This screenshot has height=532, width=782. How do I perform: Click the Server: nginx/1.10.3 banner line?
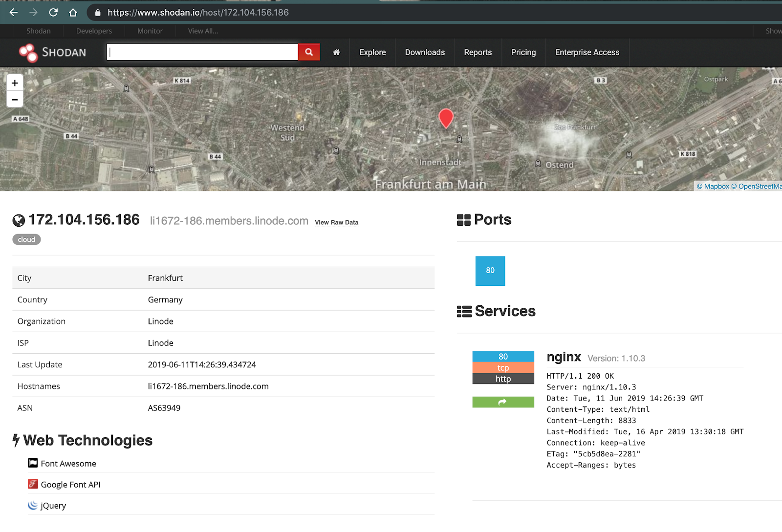[591, 387]
